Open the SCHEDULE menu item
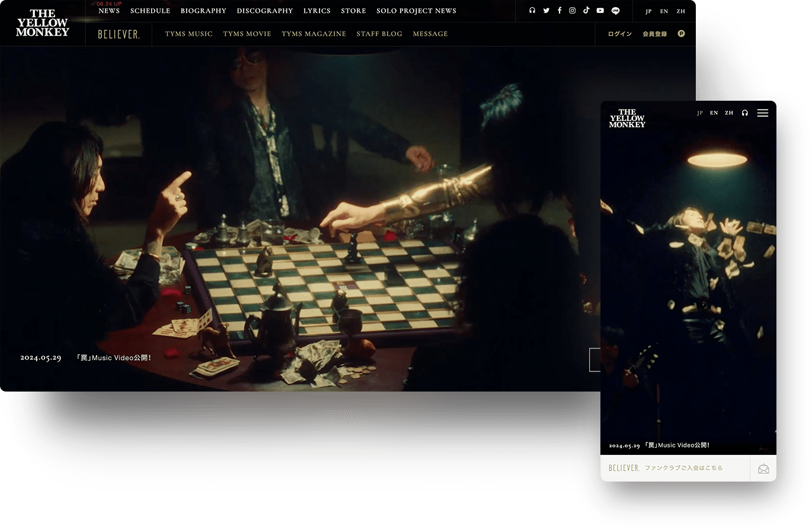 (x=150, y=11)
